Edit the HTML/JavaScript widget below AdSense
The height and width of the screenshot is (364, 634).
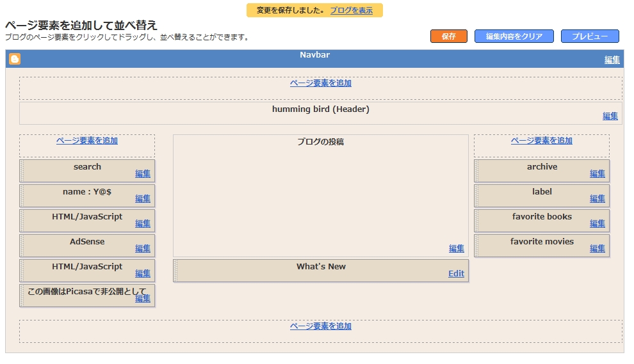tap(143, 274)
